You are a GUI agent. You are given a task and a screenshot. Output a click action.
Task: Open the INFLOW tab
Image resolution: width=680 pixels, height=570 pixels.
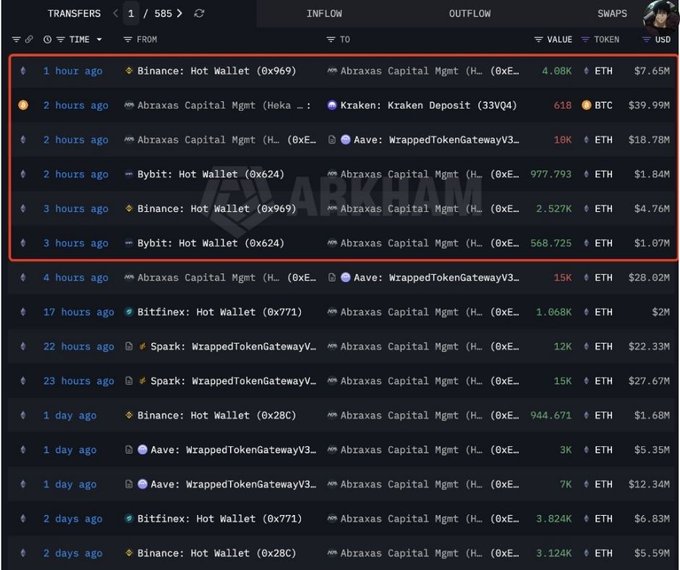[324, 13]
